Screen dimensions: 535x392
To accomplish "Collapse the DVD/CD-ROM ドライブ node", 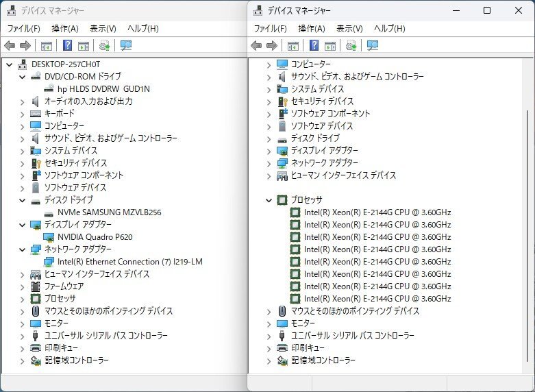I will [x=23, y=77].
